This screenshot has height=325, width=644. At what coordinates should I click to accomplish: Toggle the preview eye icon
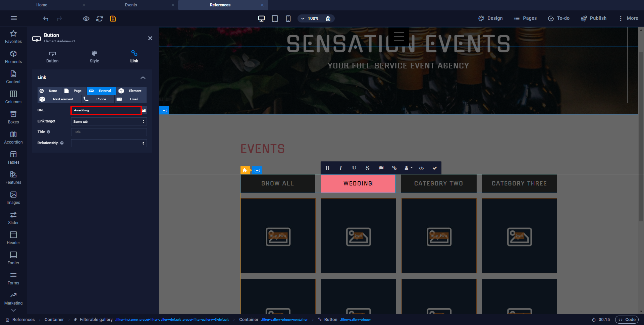[86, 18]
